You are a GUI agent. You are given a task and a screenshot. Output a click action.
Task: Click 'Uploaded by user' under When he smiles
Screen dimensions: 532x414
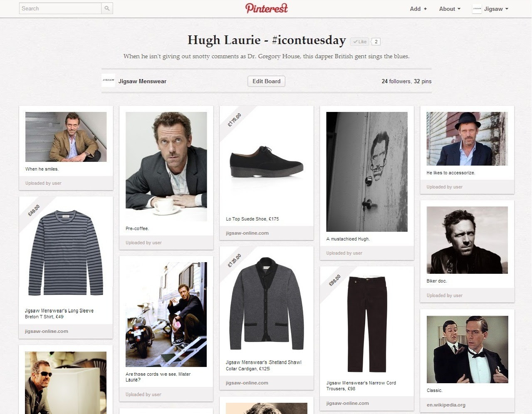click(43, 183)
